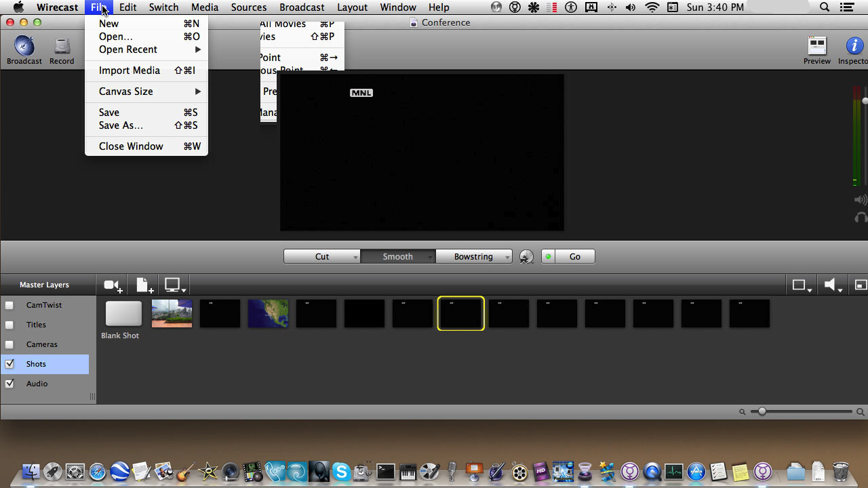868x488 pixels.
Task: Open the Trash in the Dock
Action: pos(840,470)
